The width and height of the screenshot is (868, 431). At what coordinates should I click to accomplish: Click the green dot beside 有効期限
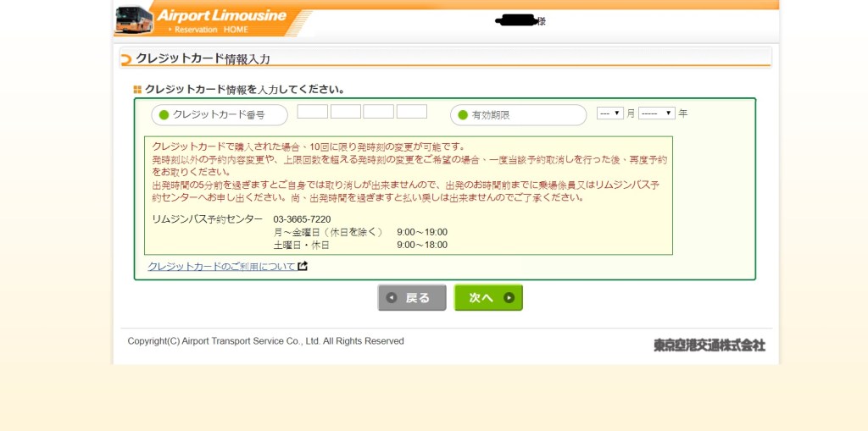click(463, 115)
